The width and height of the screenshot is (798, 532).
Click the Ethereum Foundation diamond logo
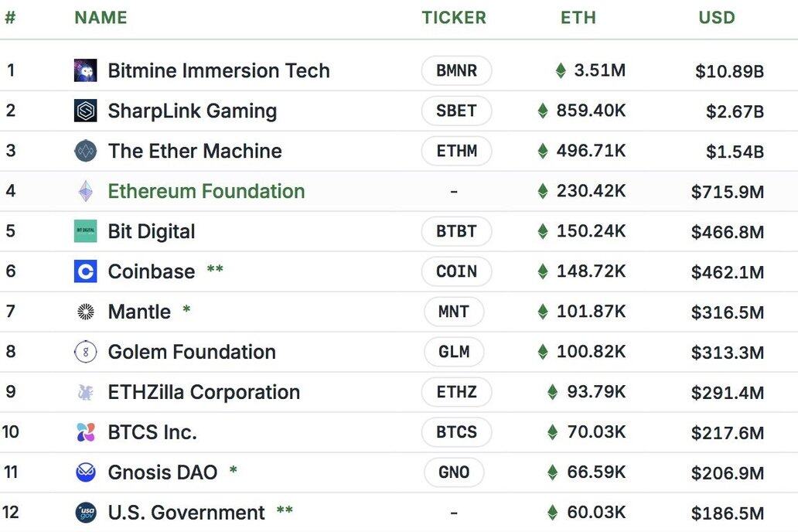point(85,191)
